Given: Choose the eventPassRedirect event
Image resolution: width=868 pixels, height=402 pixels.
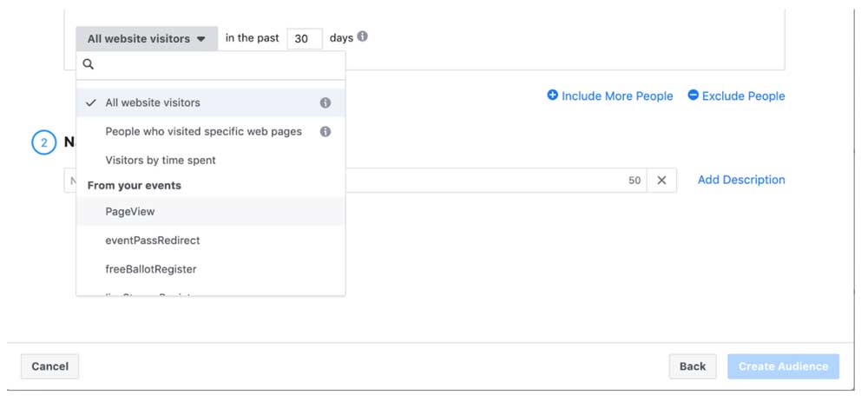Looking at the screenshot, I should tap(153, 241).
